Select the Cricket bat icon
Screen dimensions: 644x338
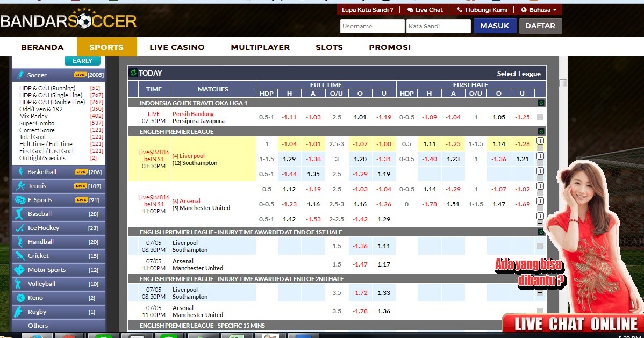coord(20,256)
